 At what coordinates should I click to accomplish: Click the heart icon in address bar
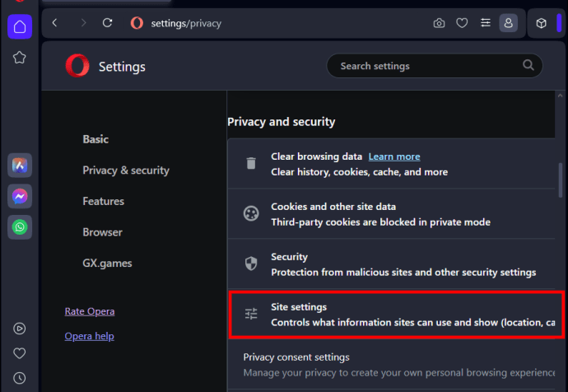462,23
